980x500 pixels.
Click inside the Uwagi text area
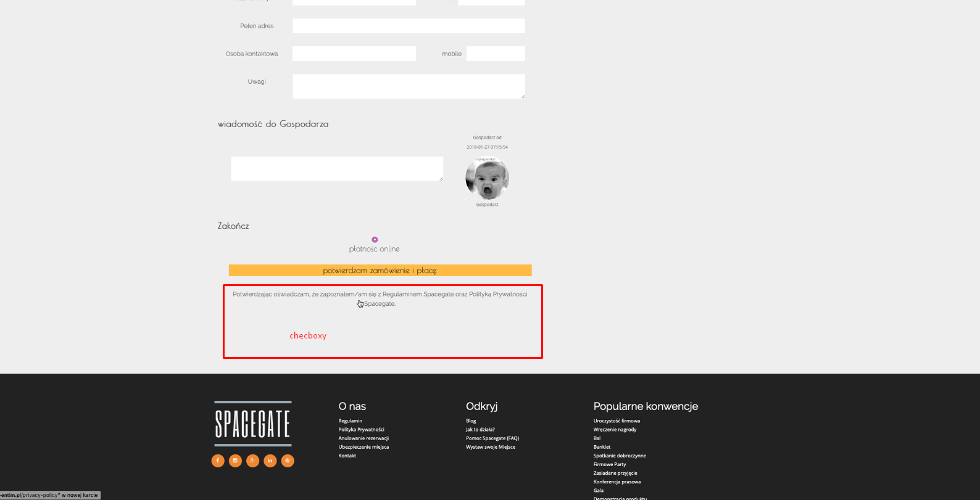pyautogui.click(x=409, y=86)
